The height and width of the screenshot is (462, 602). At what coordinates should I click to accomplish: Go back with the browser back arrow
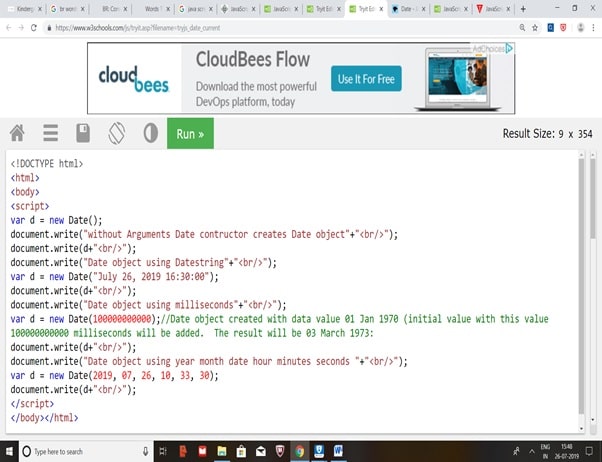click(8, 28)
